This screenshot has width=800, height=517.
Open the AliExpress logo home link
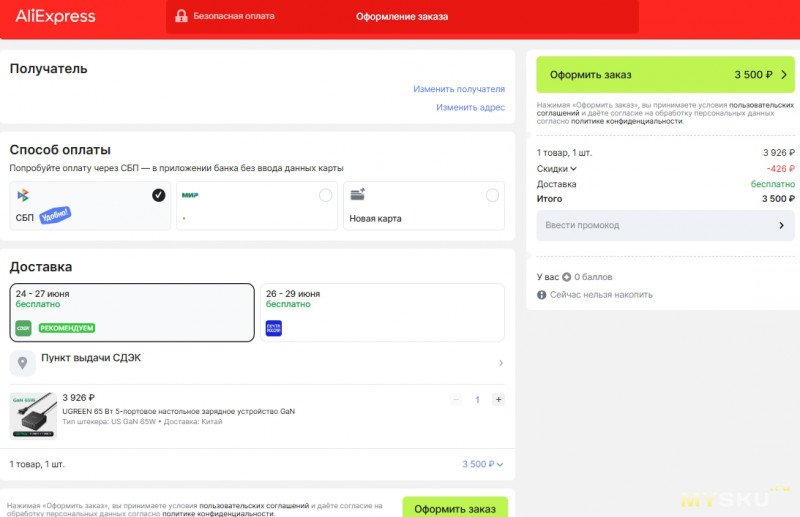[55, 16]
